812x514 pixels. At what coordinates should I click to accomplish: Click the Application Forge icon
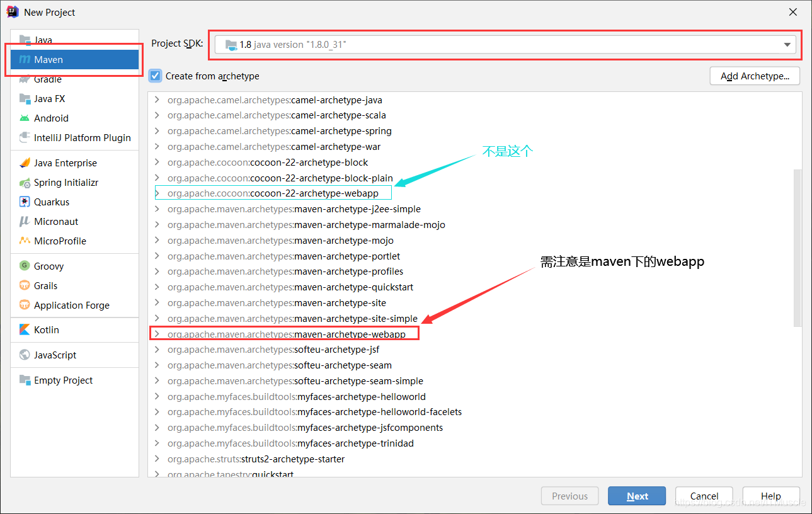tap(25, 306)
